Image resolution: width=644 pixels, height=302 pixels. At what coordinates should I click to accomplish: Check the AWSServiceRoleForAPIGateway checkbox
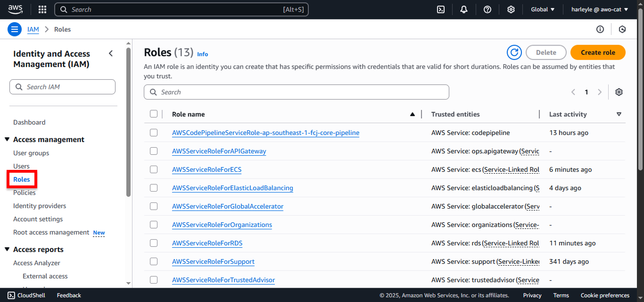tap(154, 151)
